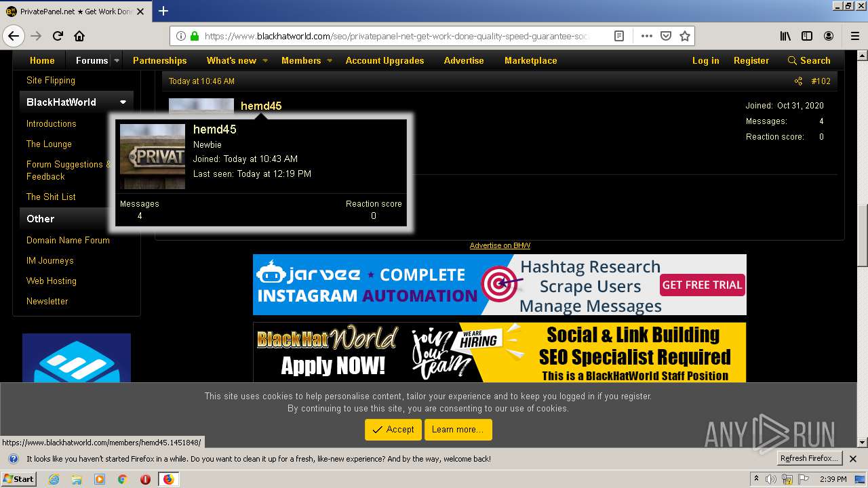Click hemd45 username in the popup card
The image size is (868, 488).
[215, 129]
